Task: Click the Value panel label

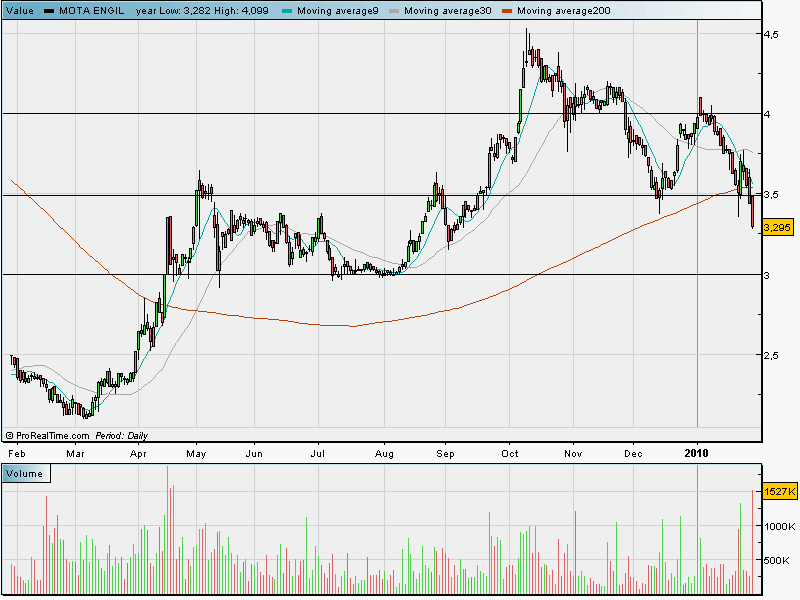Action: 20,11
